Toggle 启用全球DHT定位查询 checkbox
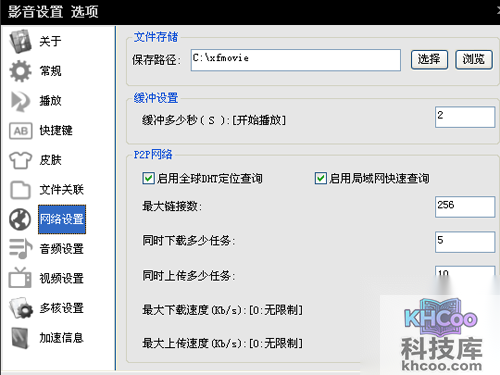 148,178
